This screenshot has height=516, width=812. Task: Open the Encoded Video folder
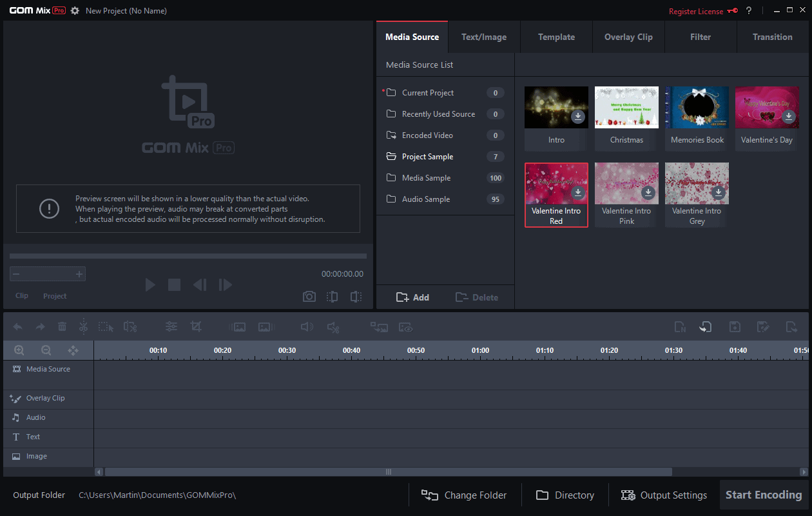(x=445, y=135)
